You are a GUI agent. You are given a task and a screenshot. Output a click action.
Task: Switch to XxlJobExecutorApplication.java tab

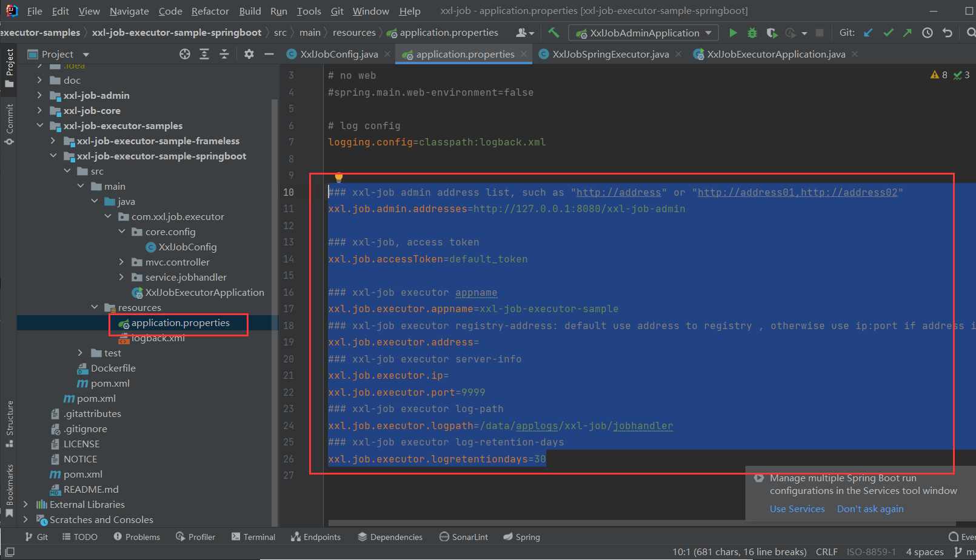tap(776, 54)
